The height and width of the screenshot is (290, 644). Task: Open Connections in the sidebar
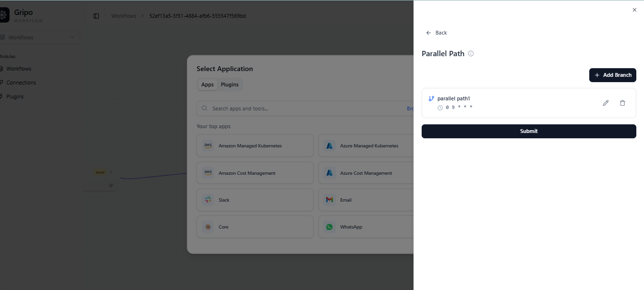21,83
